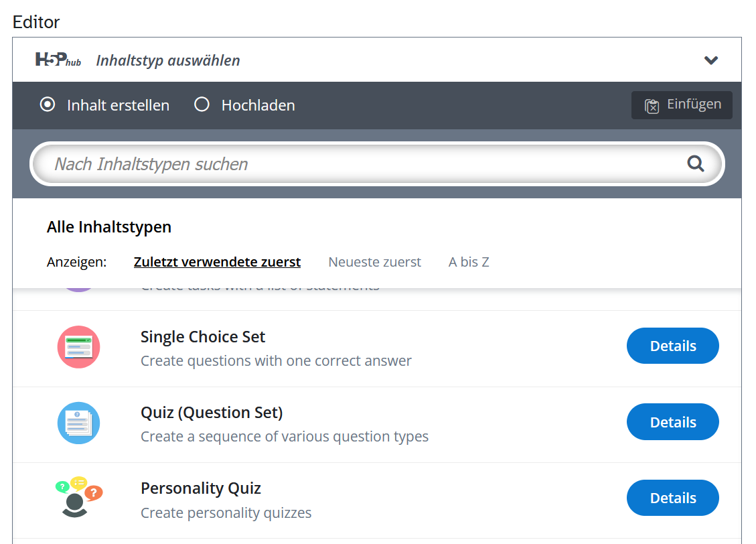Open Details for Personality Quiz
This screenshot has width=756, height=544.
point(672,498)
